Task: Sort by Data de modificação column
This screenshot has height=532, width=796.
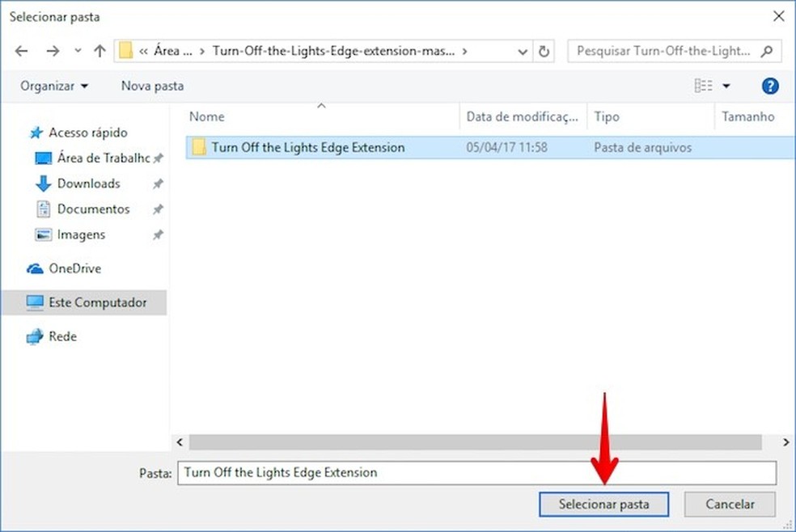Action: 523,116
